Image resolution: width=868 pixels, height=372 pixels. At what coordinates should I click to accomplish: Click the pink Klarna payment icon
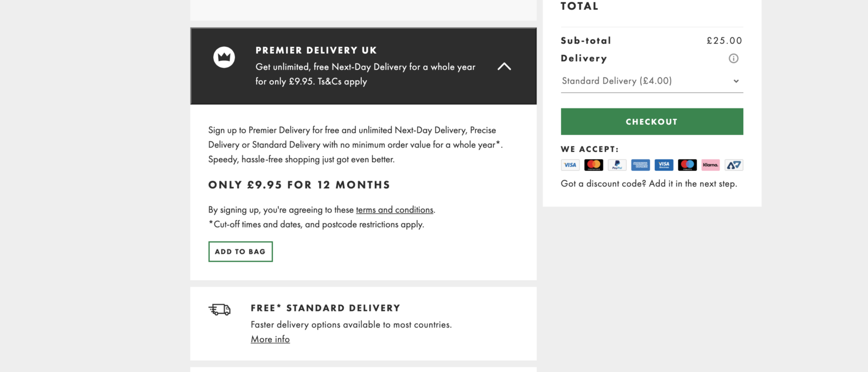[710, 165]
